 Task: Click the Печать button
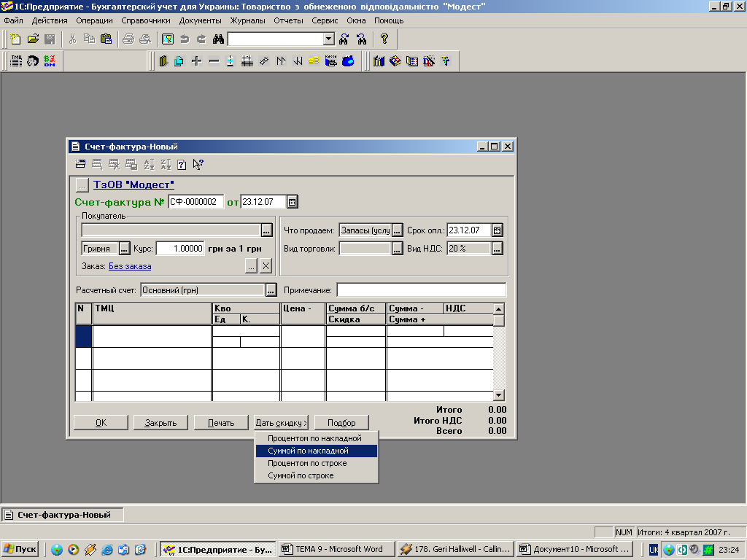(x=221, y=423)
